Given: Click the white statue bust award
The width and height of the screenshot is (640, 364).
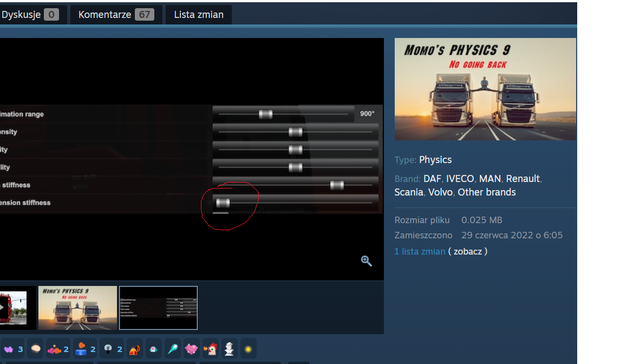Looking at the screenshot, I should click(x=229, y=349).
